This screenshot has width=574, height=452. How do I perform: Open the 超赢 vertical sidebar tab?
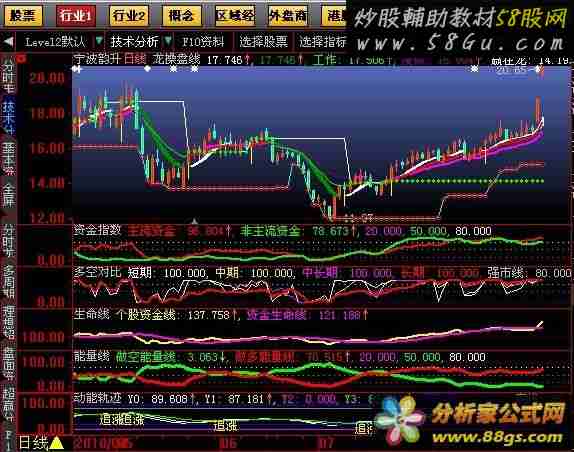point(8,404)
